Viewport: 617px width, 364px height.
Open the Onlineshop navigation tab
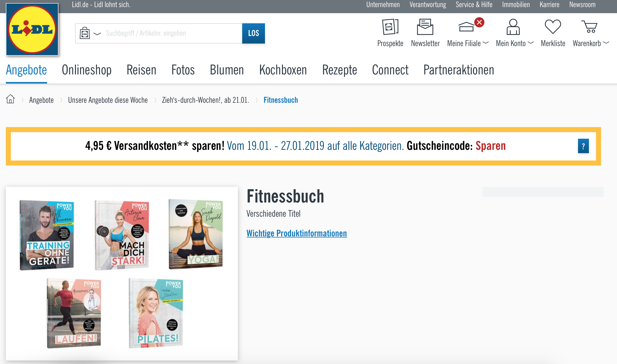point(87,70)
